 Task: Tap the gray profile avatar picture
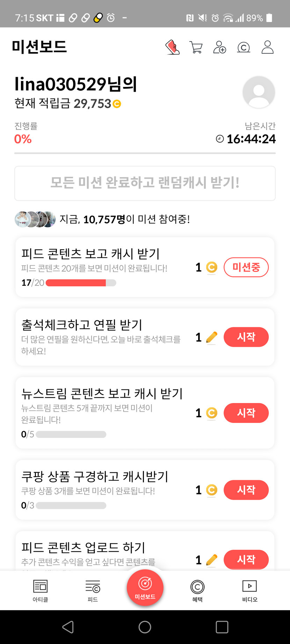point(259,92)
